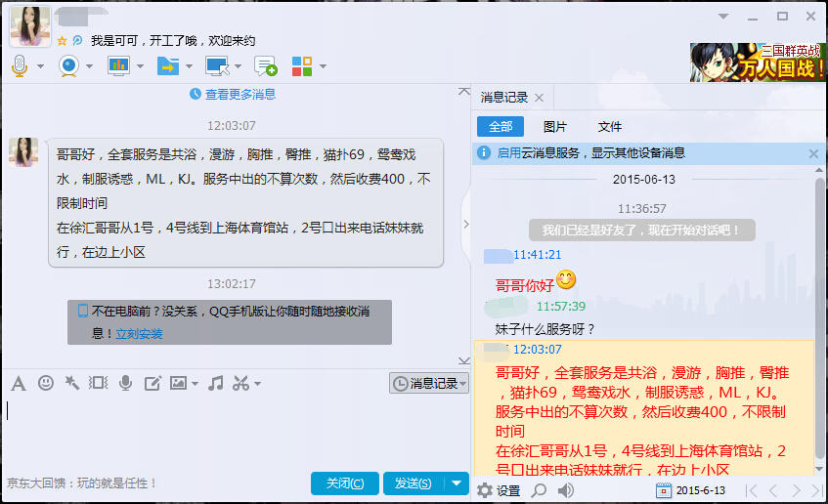Switch to the 图片 tab
Viewport: 828px width, 504px height.
point(554,126)
